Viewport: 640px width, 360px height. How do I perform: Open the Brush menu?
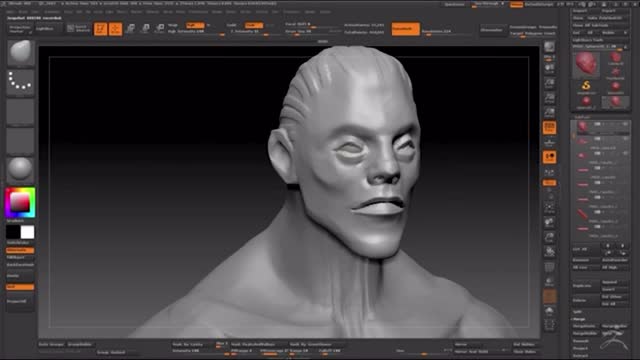(x=22, y=12)
